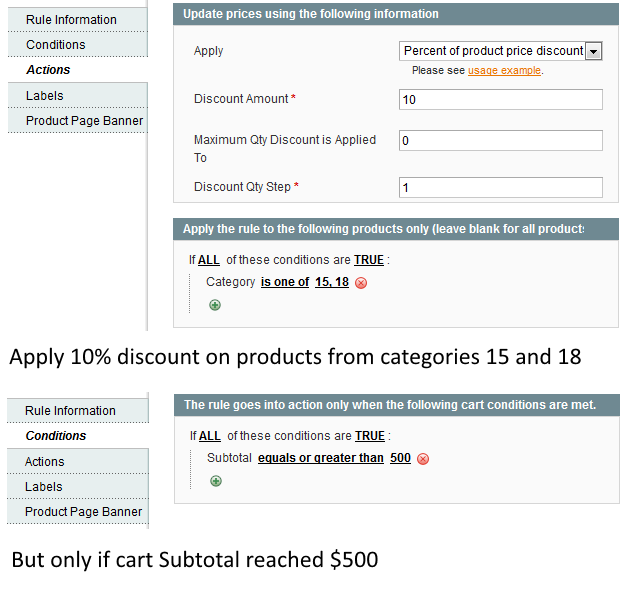Click the Discount Qty Step field

coord(500,187)
